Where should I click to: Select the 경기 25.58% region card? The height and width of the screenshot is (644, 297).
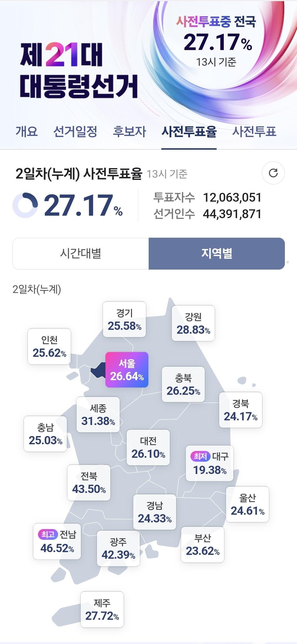coord(124,319)
